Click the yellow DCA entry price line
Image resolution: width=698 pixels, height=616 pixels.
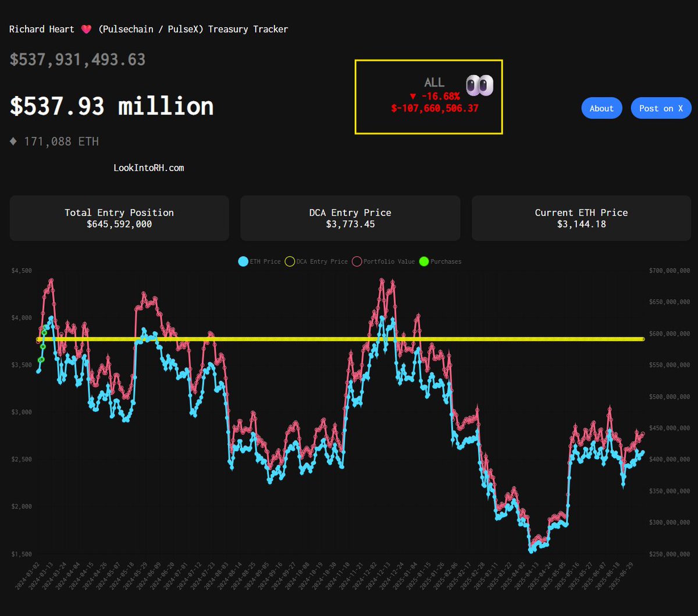(340, 339)
